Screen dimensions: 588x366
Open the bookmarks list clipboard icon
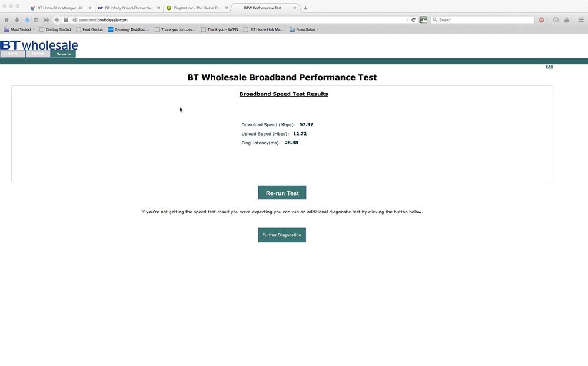[x=36, y=20]
